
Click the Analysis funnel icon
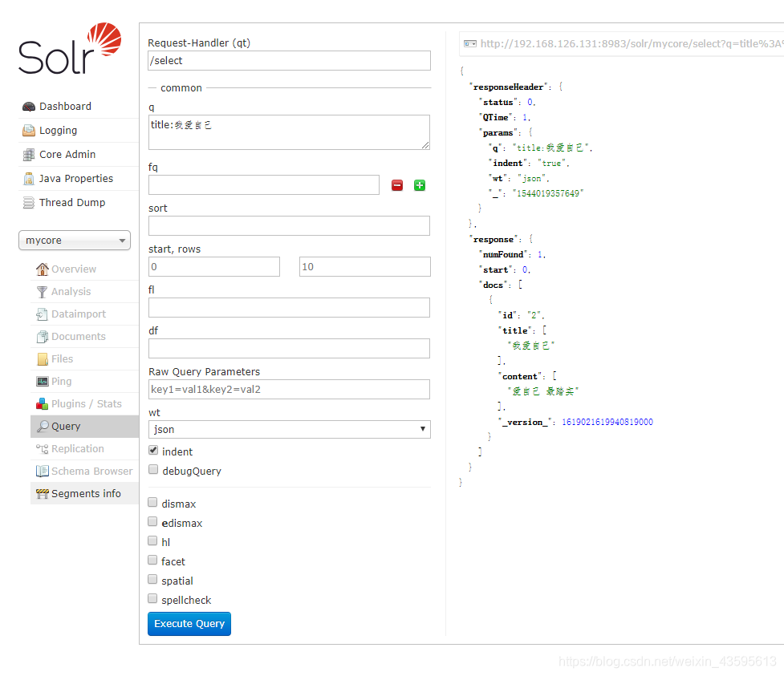tap(43, 291)
